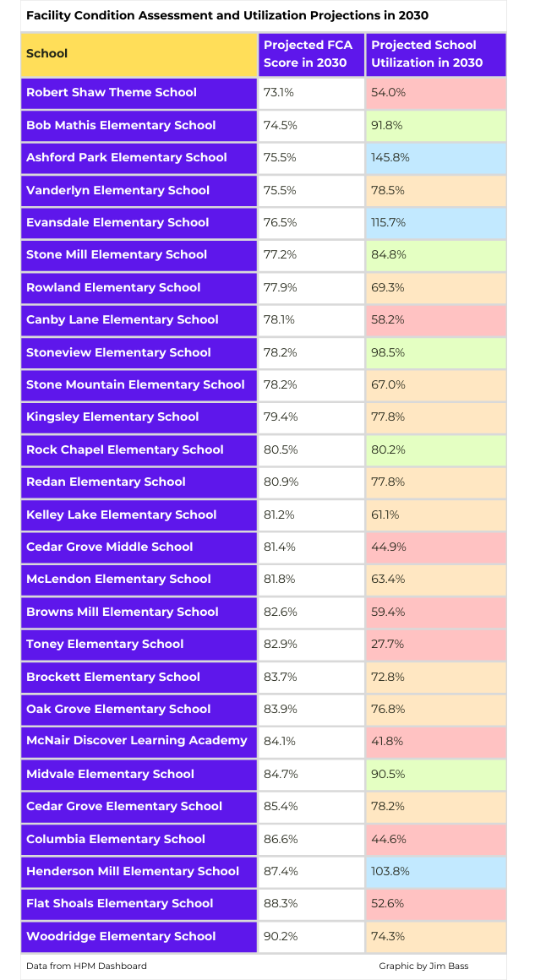Click the Data from HPM Dashboard footnote
Image resolution: width=546 pixels, height=980 pixels.
(86, 966)
